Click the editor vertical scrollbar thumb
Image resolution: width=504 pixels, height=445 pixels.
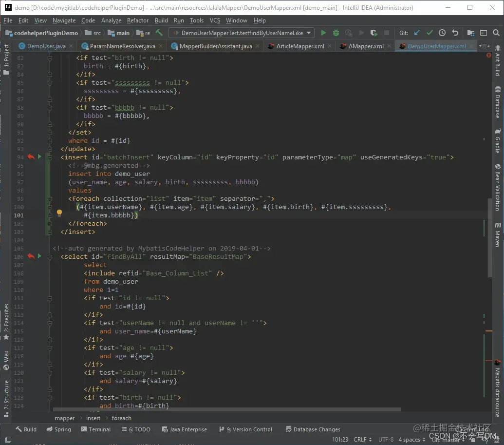pos(489,237)
